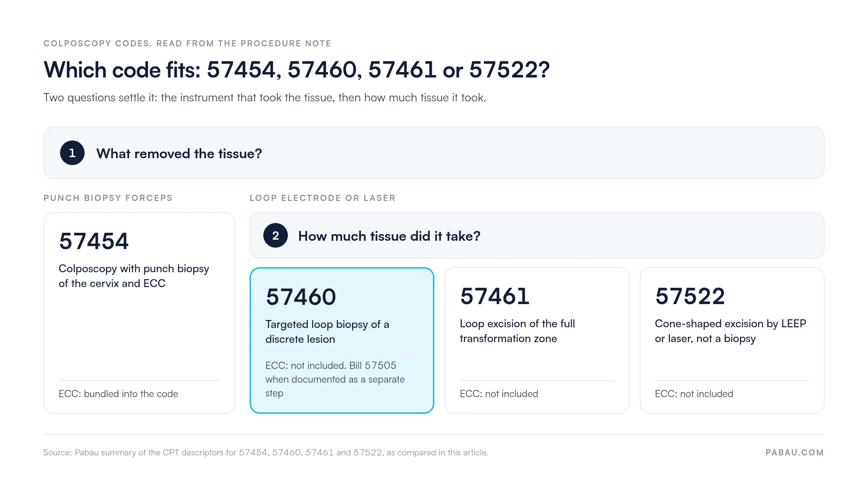Image resolution: width=868 pixels, height=488 pixels.
Task: Click the PABAU.COM footer link
Action: click(x=795, y=453)
